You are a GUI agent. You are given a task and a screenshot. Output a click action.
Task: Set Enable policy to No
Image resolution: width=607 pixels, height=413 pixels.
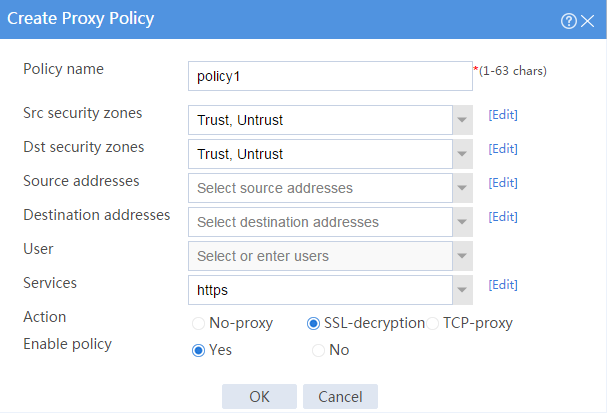click(x=318, y=350)
